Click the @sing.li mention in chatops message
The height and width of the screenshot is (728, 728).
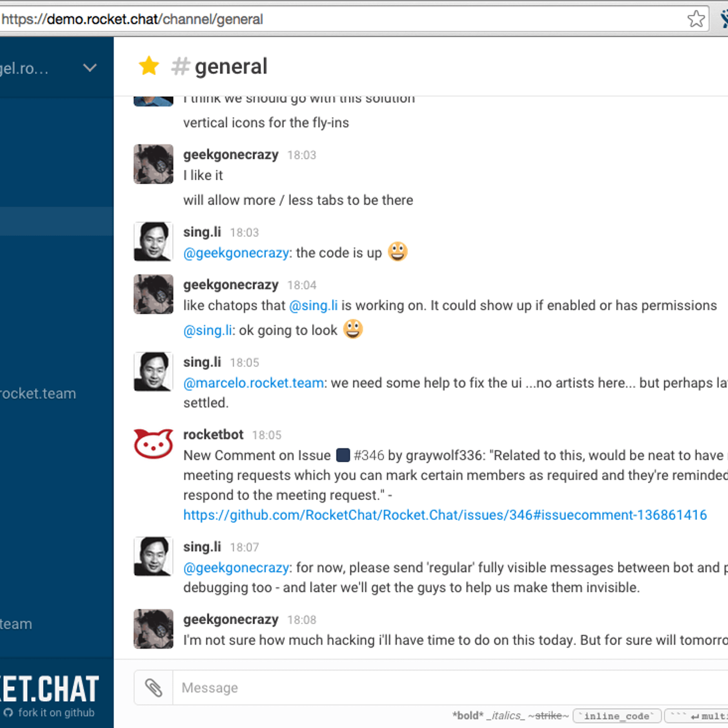pos(313,305)
